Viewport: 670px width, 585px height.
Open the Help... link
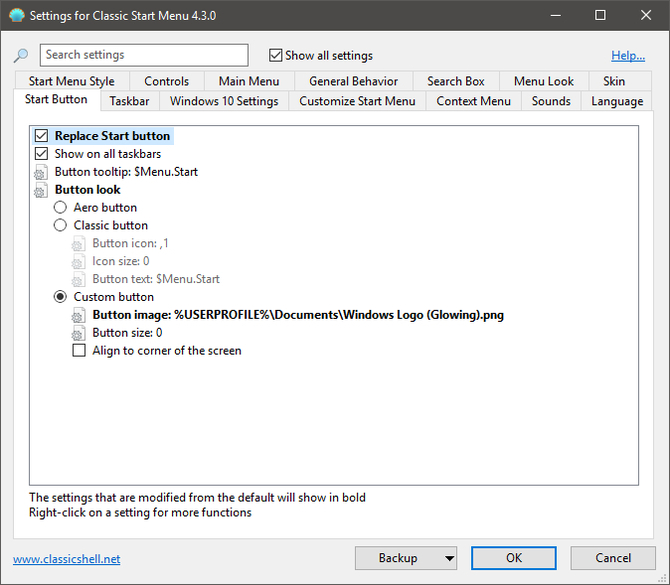click(628, 55)
